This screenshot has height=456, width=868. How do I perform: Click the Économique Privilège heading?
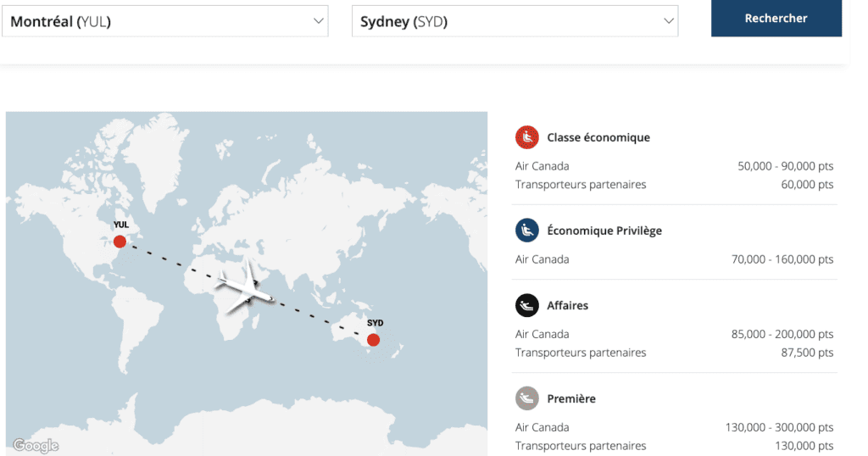[604, 231]
